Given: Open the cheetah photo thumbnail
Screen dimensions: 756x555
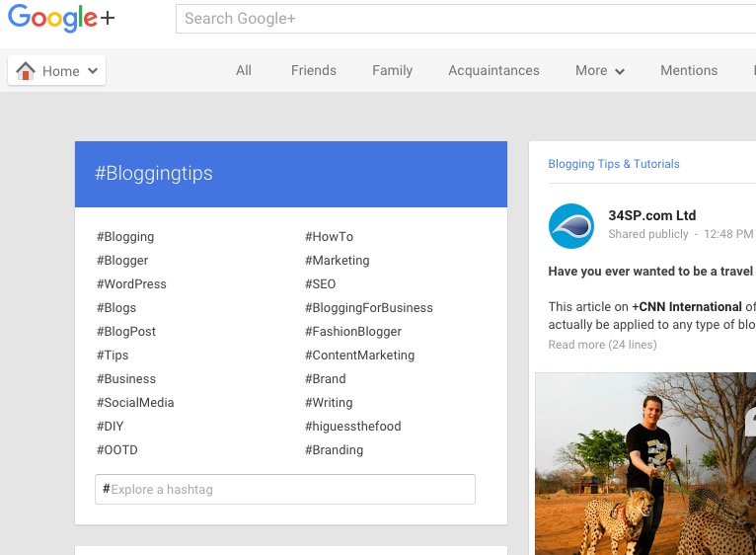Looking at the screenshot, I should (x=645, y=463).
